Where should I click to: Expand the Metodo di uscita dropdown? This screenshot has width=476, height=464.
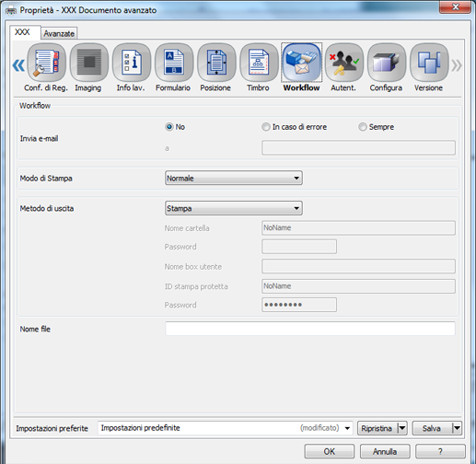point(234,208)
